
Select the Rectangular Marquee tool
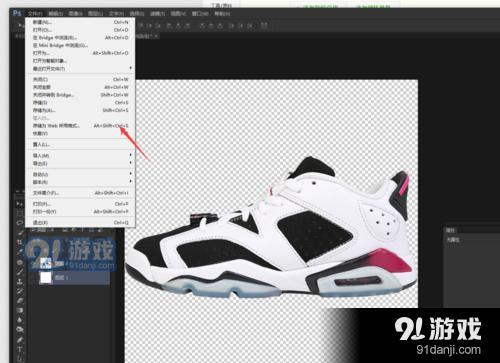pyautogui.click(x=19, y=213)
